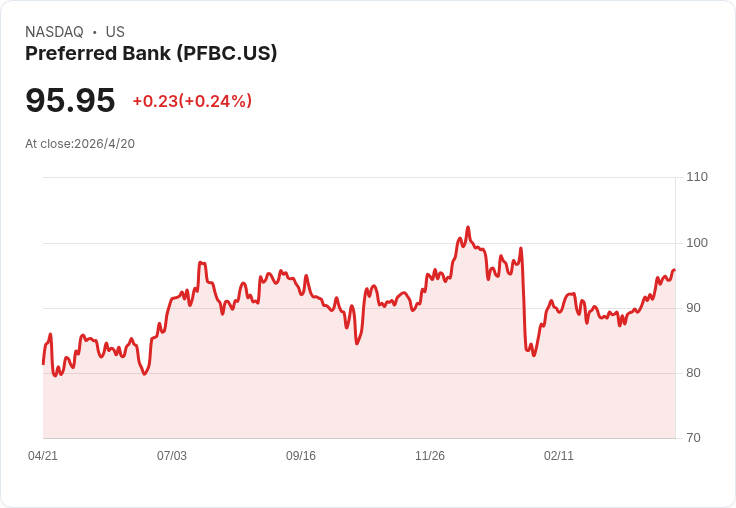Click the 70 y-axis price label

693,438
